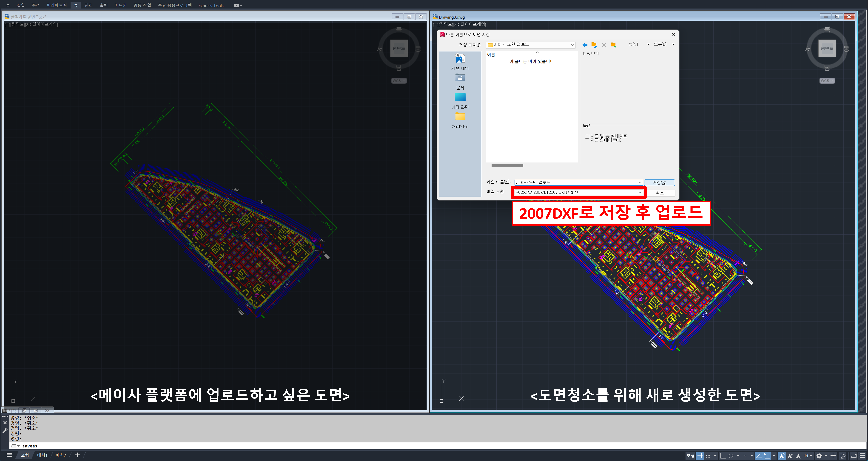Open 파일 유형 AutoCAD 2007 DXF dropdown

pyautogui.click(x=579, y=192)
